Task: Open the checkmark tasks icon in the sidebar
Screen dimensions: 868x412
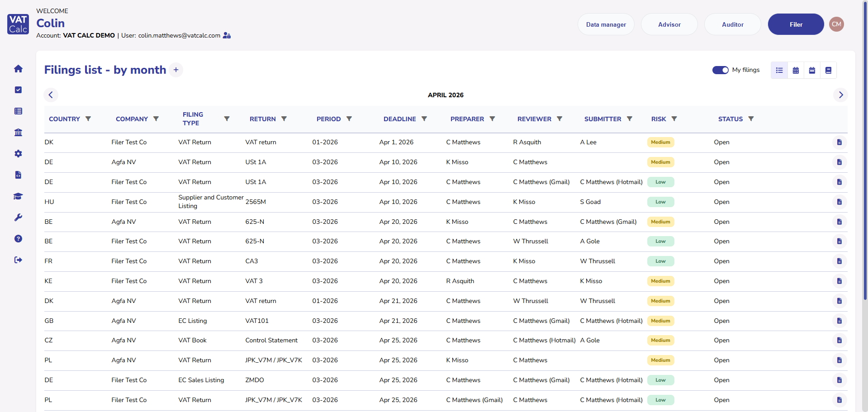Action: point(18,90)
